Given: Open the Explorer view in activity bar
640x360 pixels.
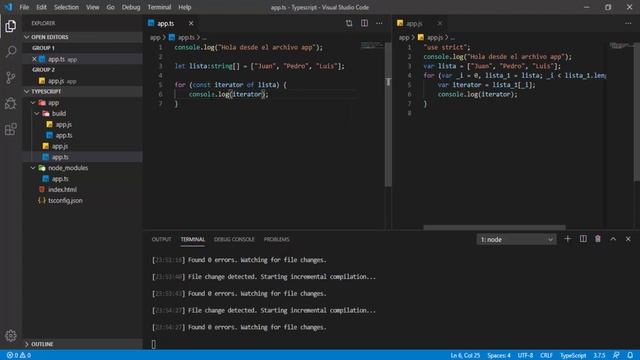Looking at the screenshot, I should (11, 26).
